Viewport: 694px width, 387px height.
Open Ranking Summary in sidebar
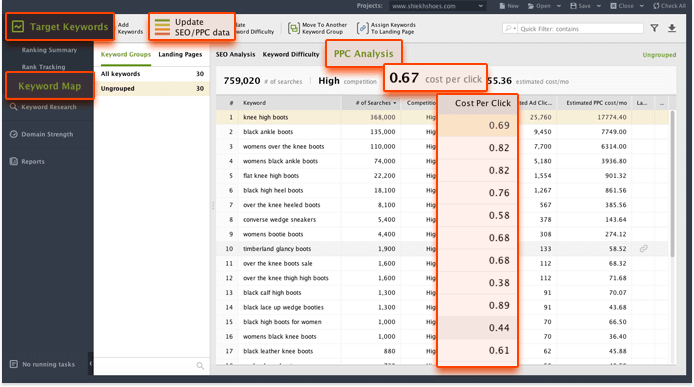[49, 50]
